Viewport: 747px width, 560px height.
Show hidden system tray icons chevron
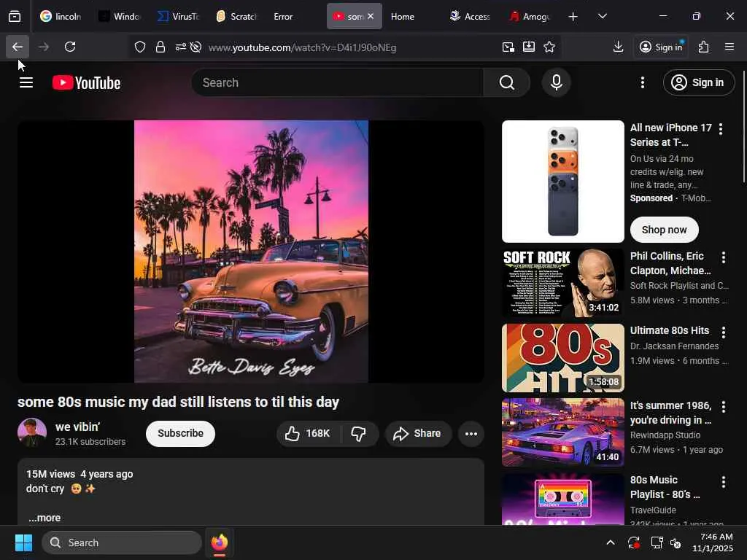[611, 542]
